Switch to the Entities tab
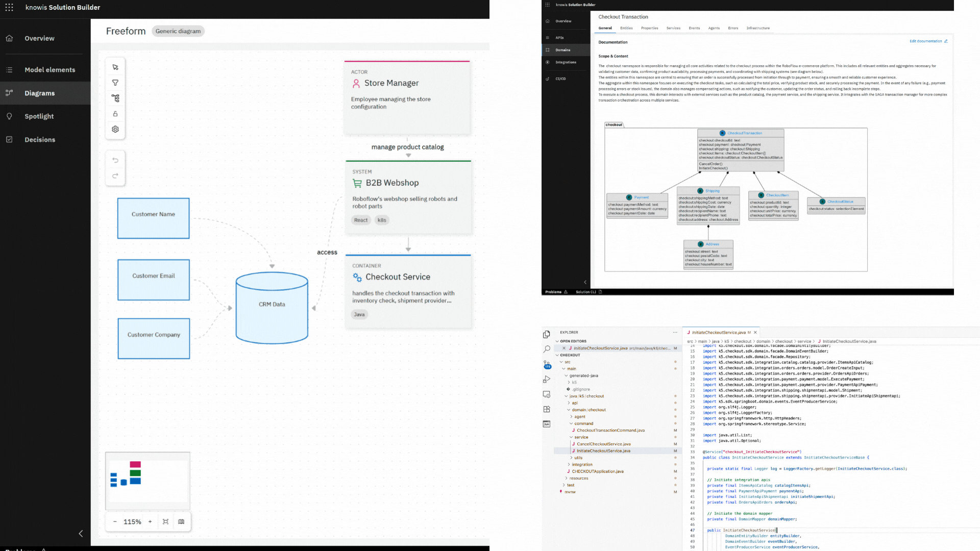Screen dimensions: 980x551 click(x=626, y=28)
